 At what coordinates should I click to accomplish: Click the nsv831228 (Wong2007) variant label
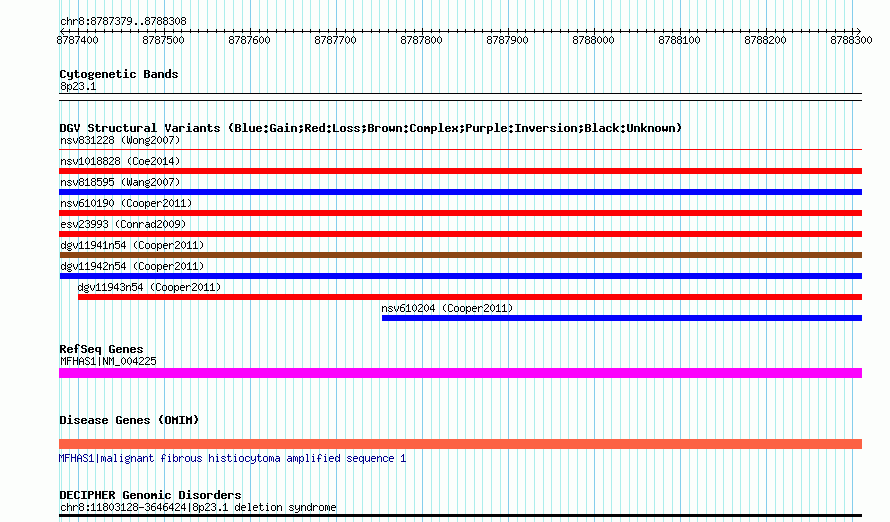120,140
